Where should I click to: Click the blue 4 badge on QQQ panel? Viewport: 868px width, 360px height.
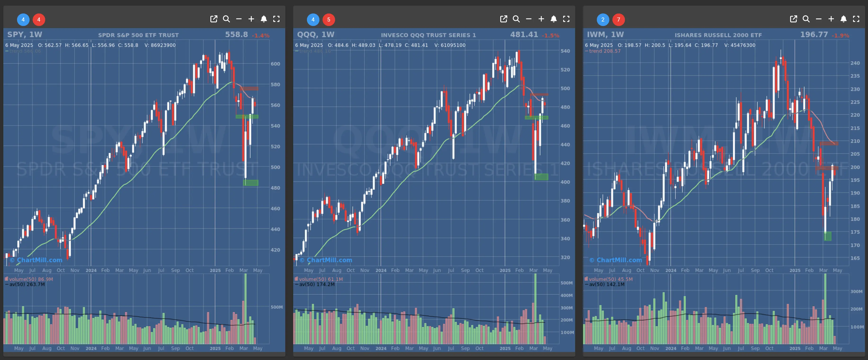click(313, 20)
